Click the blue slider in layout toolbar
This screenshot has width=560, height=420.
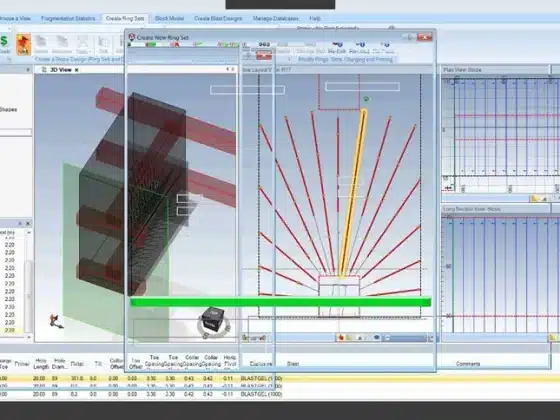click(406, 338)
